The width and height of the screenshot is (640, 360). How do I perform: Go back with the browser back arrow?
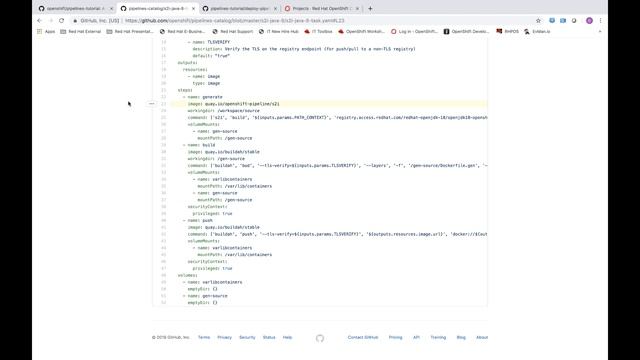(x=40, y=20)
